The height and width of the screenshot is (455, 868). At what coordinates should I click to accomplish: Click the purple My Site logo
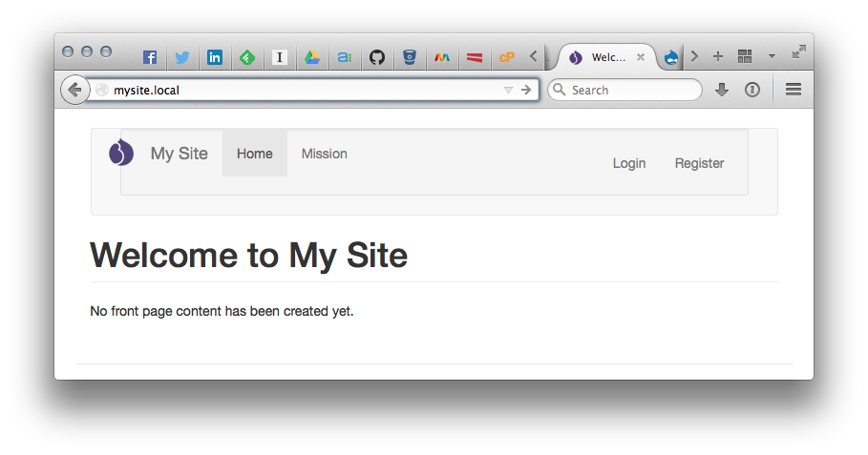click(121, 153)
